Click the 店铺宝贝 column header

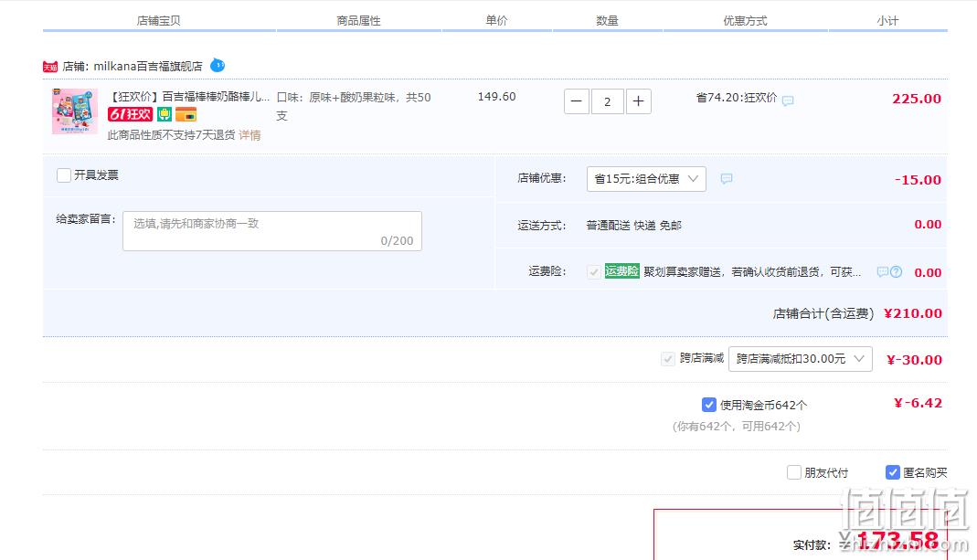coord(158,21)
